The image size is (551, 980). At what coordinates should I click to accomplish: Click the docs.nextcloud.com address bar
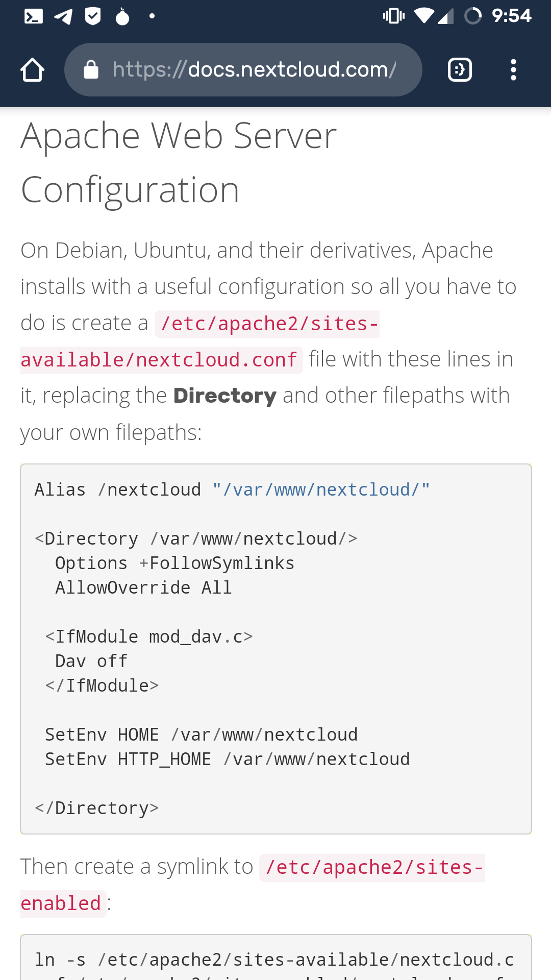(x=254, y=70)
